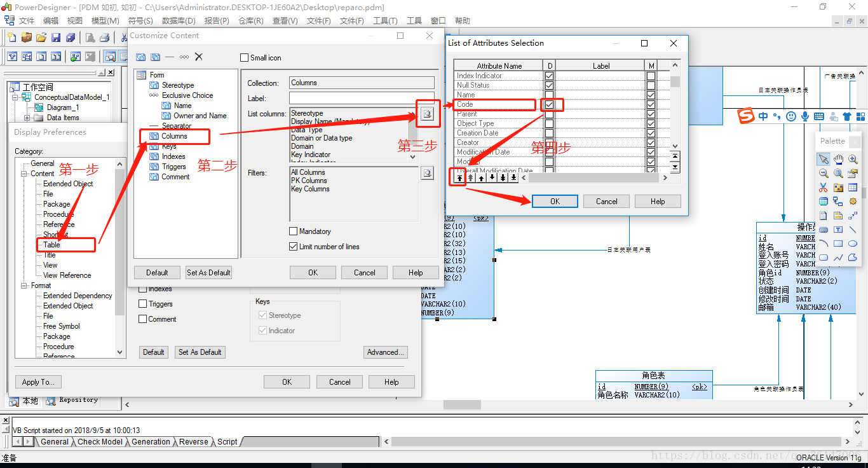Click the delete X icon in Customize Content
Viewport: 868px width, 468px height.
coord(199,57)
